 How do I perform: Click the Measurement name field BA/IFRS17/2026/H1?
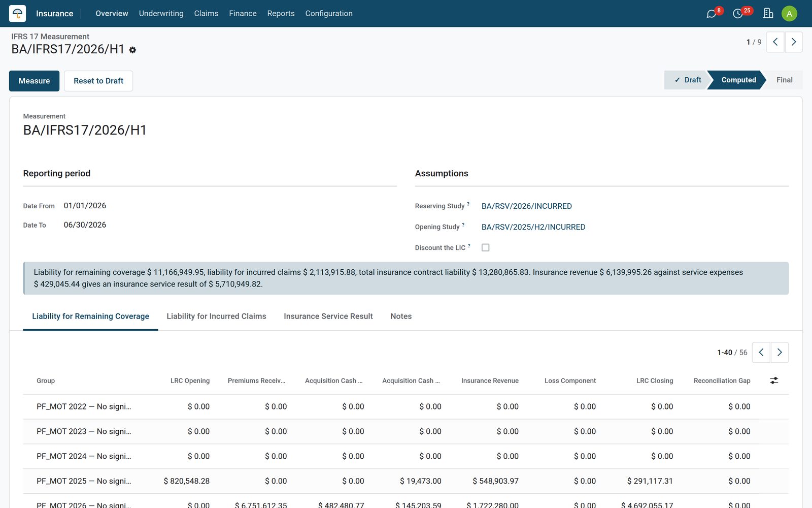coord(85,130)
